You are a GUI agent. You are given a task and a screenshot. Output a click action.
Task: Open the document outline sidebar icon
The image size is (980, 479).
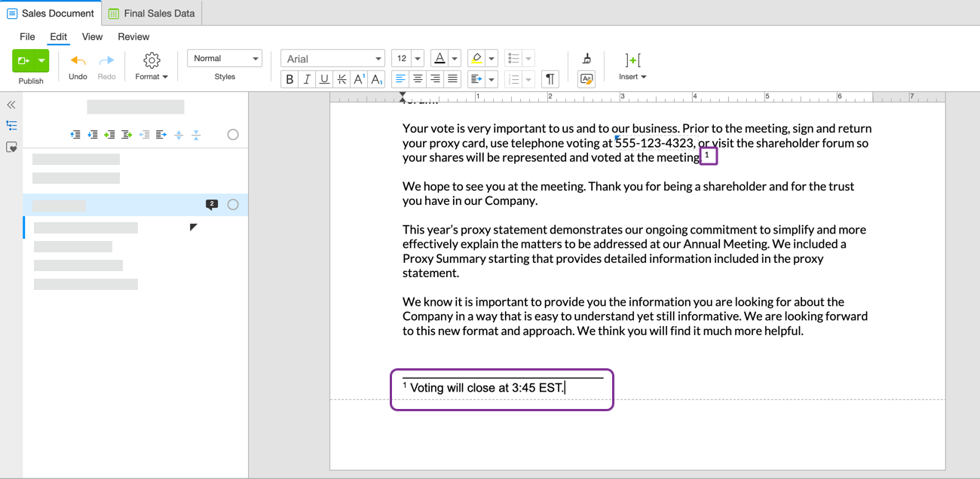(11, 125)
